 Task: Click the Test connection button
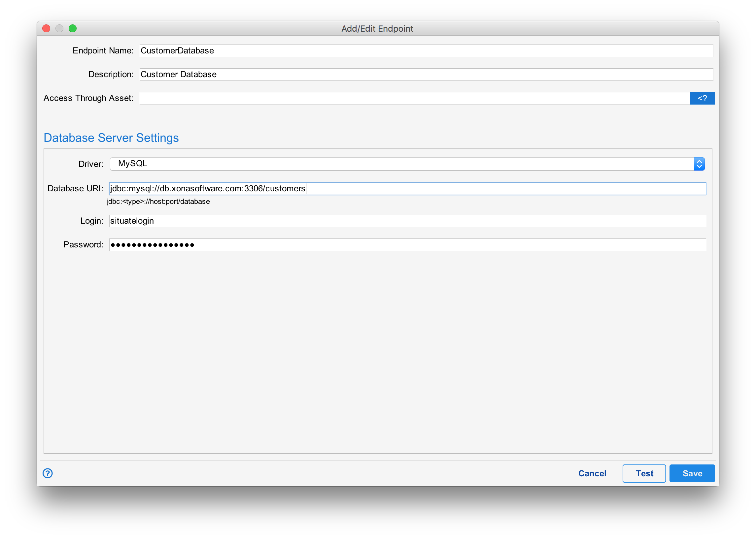pyautogui.click(x=644, y=473)
